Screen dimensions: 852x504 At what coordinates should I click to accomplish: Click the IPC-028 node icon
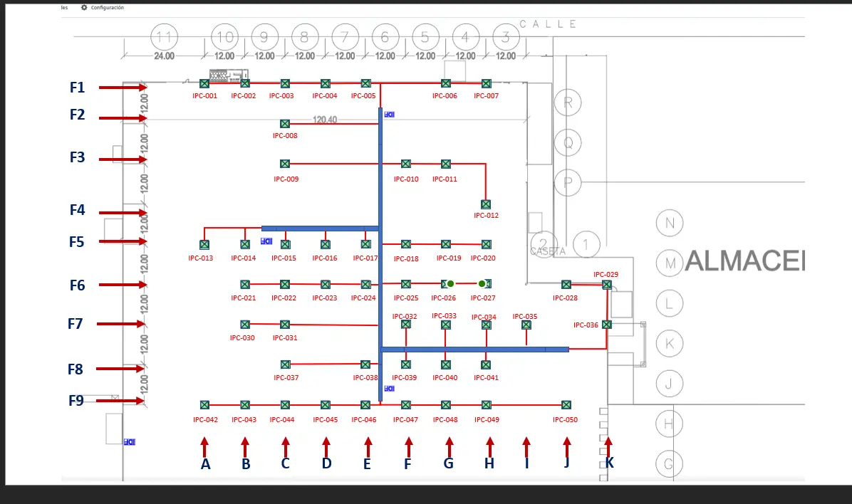point(566,284)
